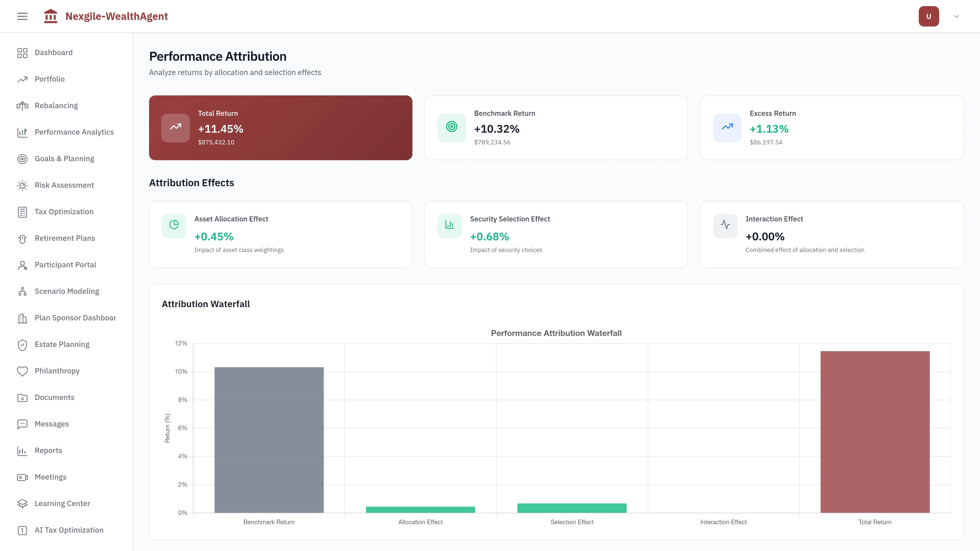Click the AI Tax Optimization entry

click(69, 530)
